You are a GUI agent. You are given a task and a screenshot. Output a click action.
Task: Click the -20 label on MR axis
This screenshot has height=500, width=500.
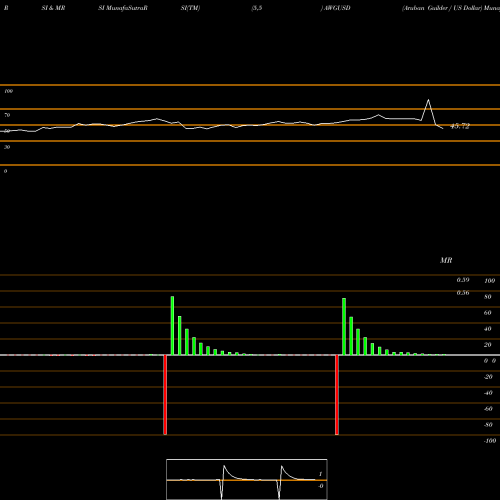pos(488,377)
